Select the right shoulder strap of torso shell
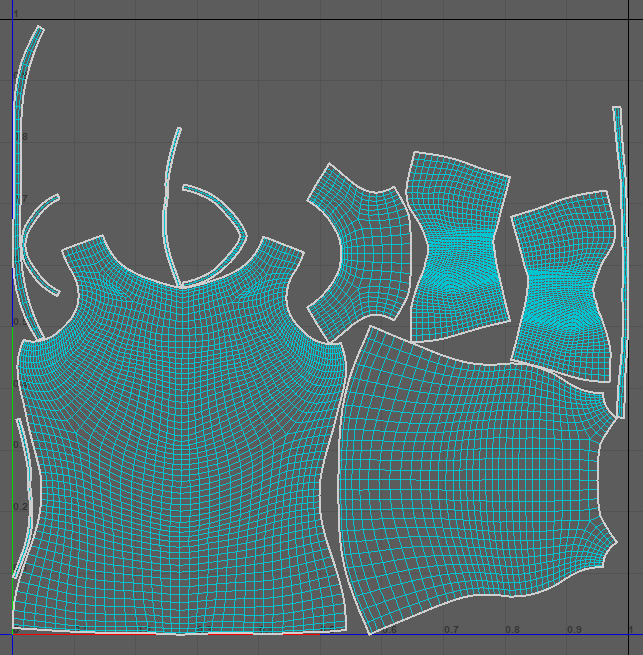 tap(280, 260)
